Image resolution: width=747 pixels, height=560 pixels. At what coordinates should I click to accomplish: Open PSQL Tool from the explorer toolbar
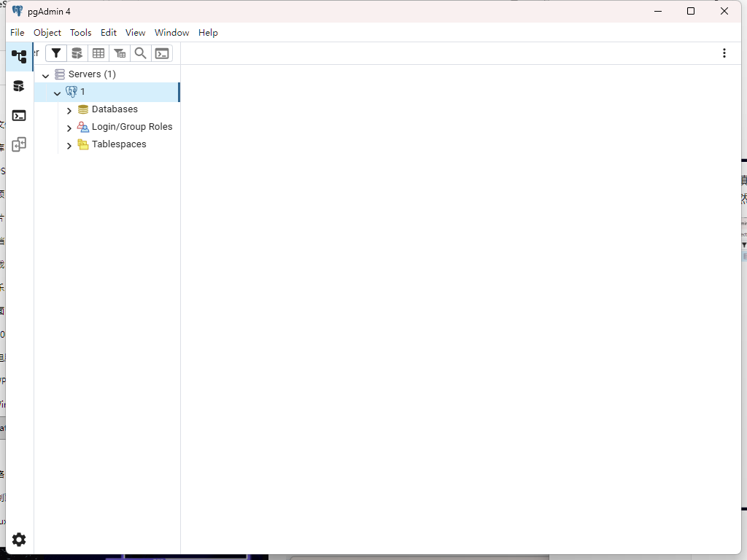click(x=162, y=53)
